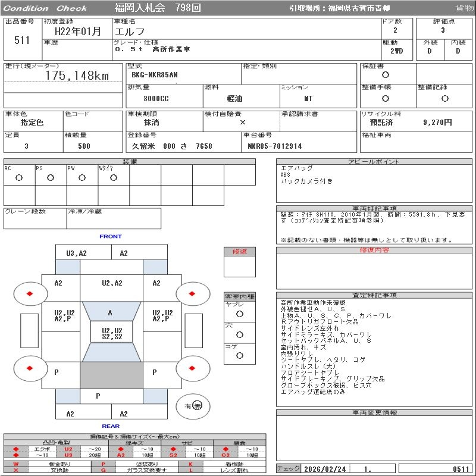Toggle the ヤブレ interior tear circle

240,314
